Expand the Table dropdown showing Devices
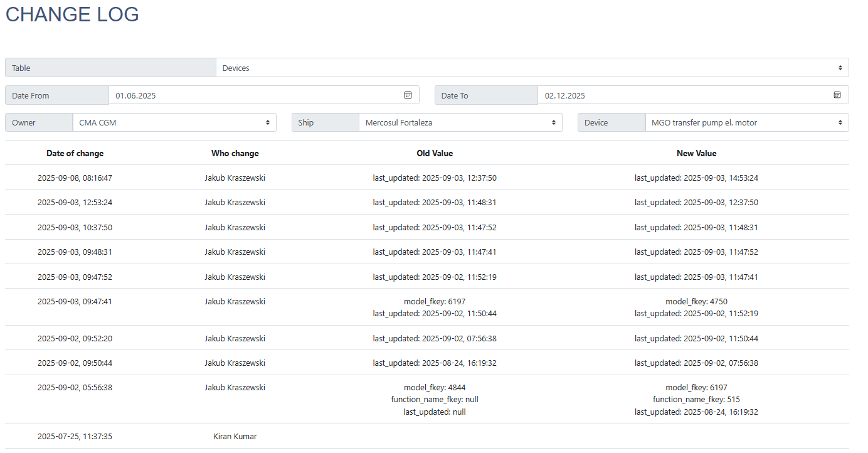The width and height of the screenshot is (868, 453). [x=532, y=68]
